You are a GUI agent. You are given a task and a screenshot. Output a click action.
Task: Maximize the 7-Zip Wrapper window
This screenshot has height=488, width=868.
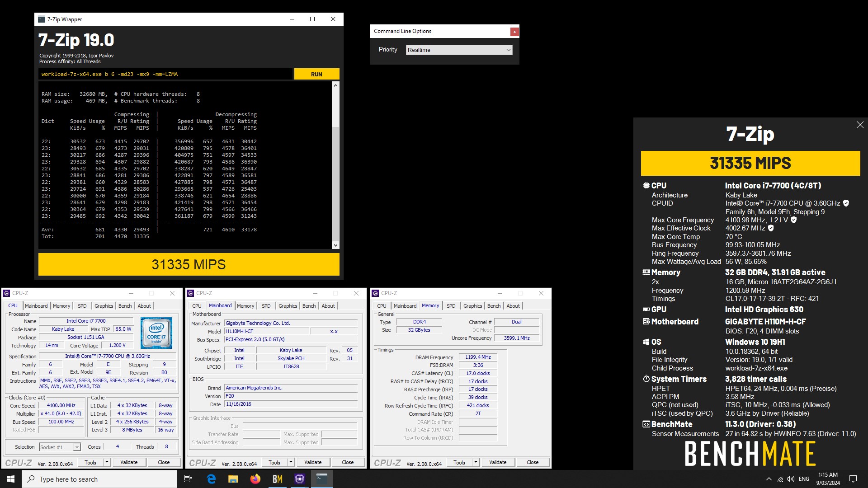tap(312, 19)
